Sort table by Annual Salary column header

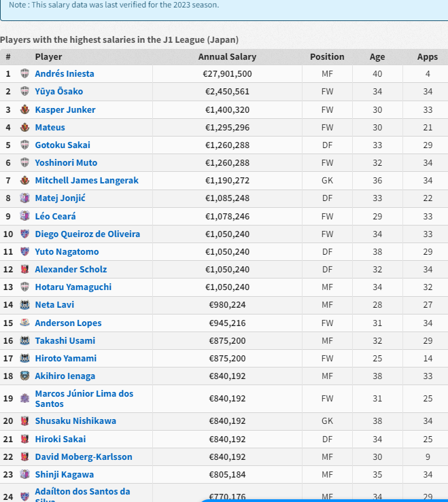227,57
